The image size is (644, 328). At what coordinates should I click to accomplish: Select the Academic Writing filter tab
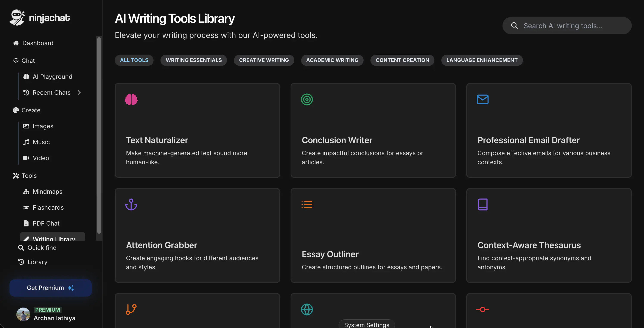click(332, 60)
